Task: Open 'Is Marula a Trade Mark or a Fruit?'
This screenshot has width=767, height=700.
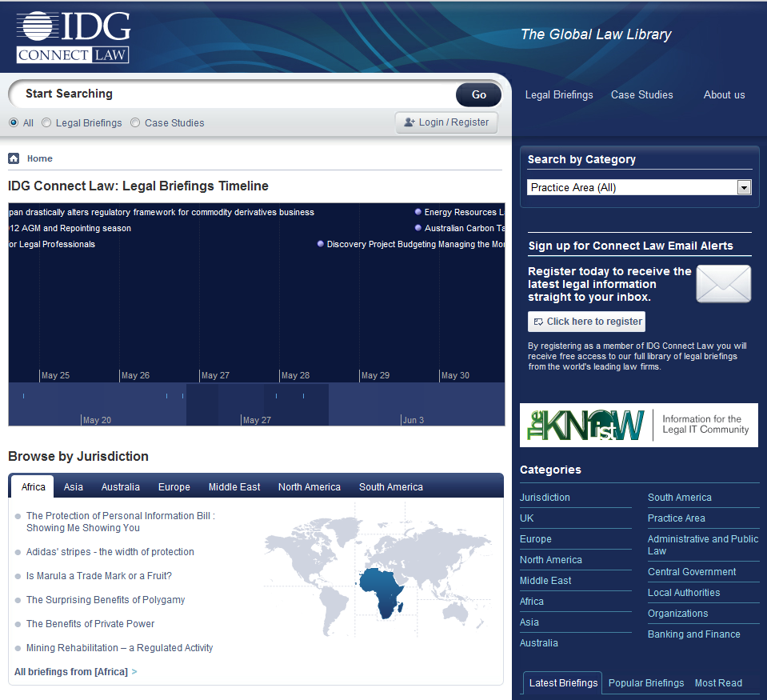Action: point(99,576)
